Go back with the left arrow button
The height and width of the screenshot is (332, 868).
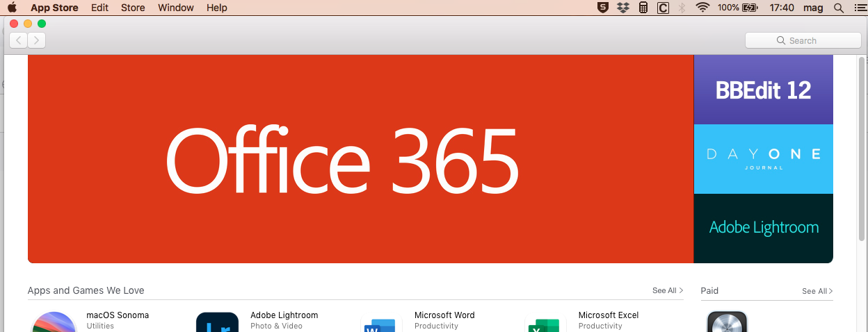(19, 40)
